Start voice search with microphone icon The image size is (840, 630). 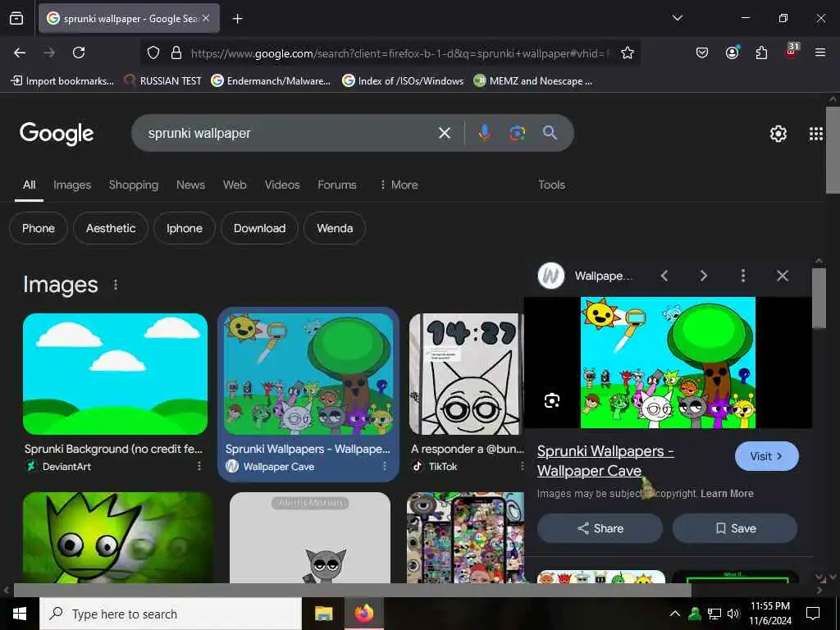pos(484,133)
